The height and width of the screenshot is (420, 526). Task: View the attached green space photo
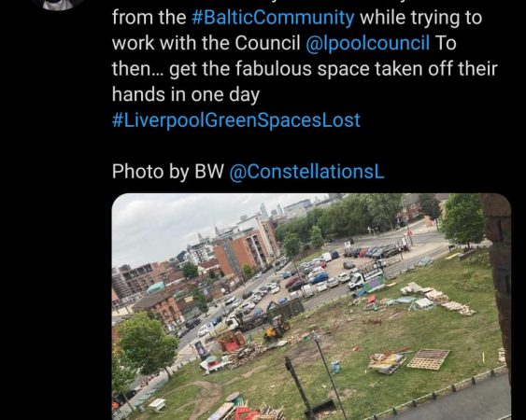point(311,306)
